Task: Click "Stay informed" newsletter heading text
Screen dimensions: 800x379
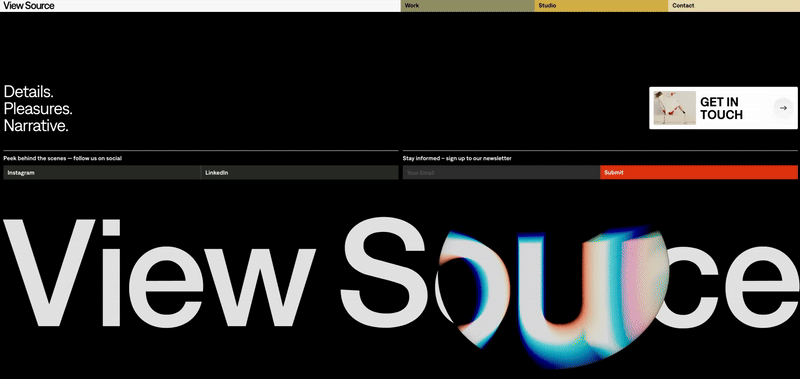Action: 457,158
